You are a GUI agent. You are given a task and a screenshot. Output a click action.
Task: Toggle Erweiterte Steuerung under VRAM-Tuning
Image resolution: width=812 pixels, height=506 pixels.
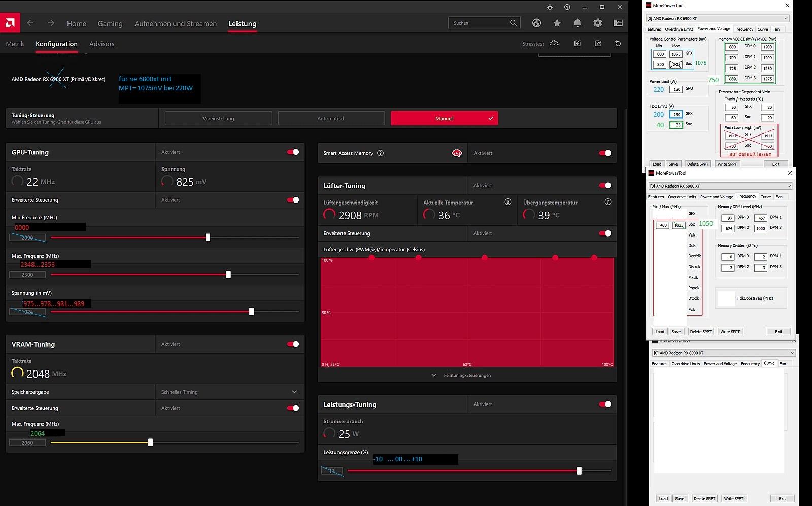[293, 408]
